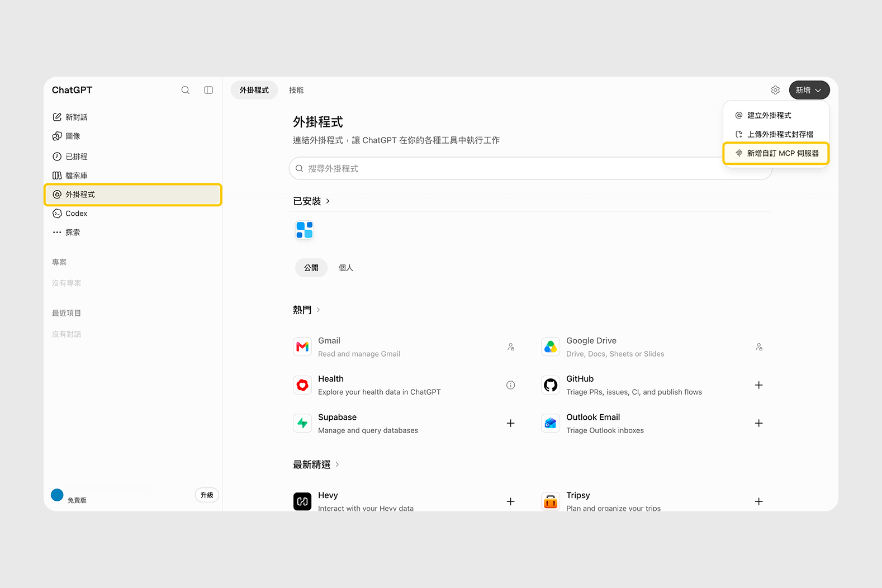Add Supabase with its plus icon
The height and width of the screenshot is (588, 882).
[x=510, y=423]
